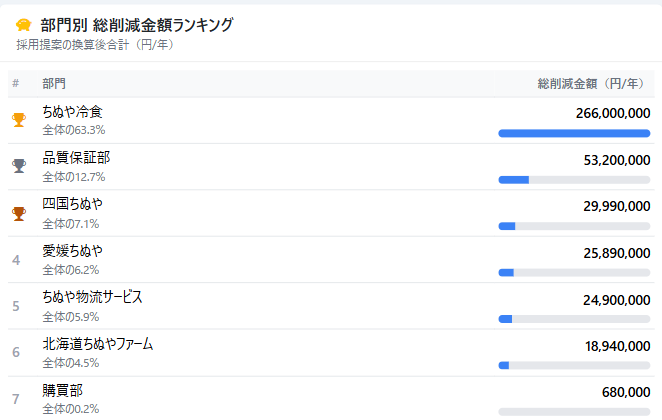Select rank number 7 for 購買部
This screenshot has height=420, width=662.
16,399
